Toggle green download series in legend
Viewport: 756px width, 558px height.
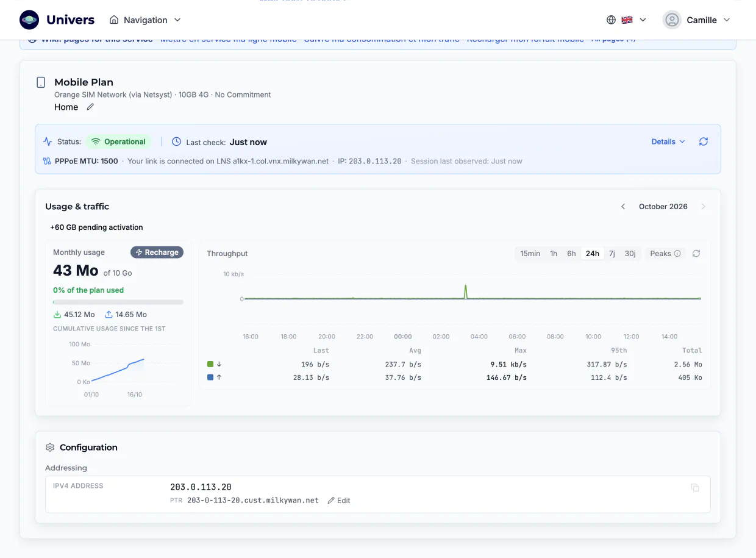(x=210, y=364)
